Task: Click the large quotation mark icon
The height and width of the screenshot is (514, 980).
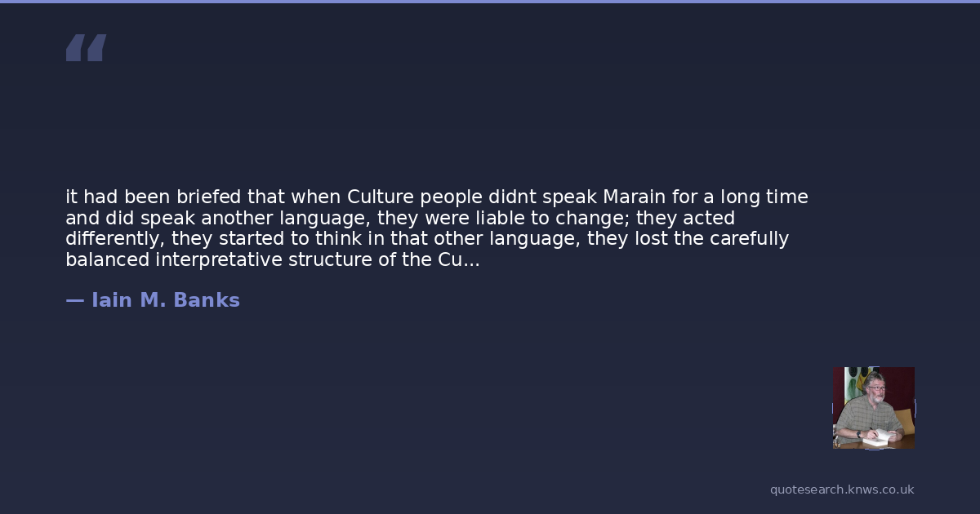Action: point(86,47)
